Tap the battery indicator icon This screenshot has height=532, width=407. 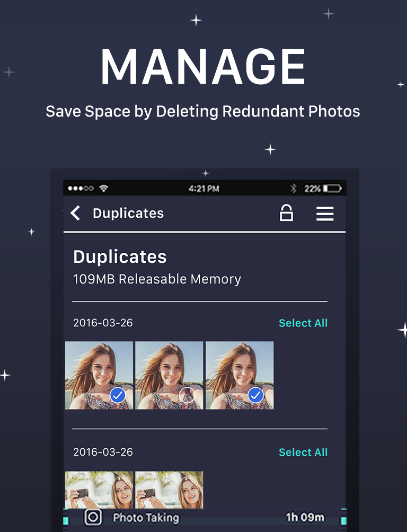[332, 188]
